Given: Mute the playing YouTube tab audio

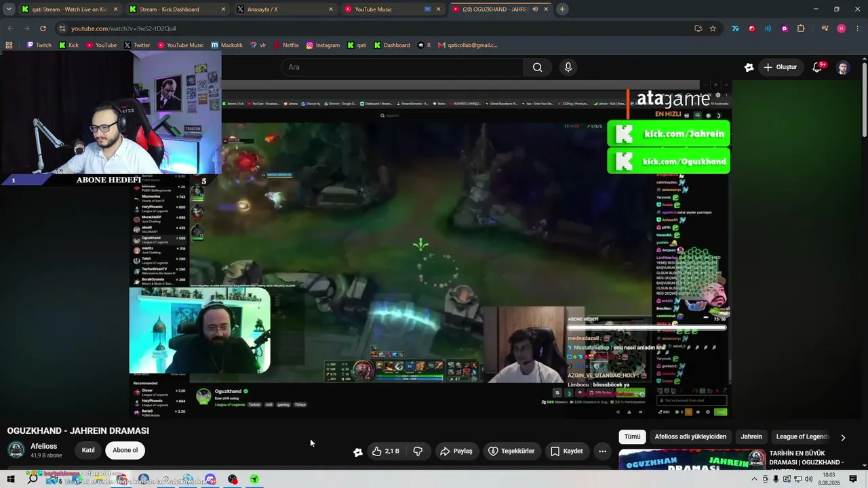Looking at the screenshot, I should pos(535,9).
